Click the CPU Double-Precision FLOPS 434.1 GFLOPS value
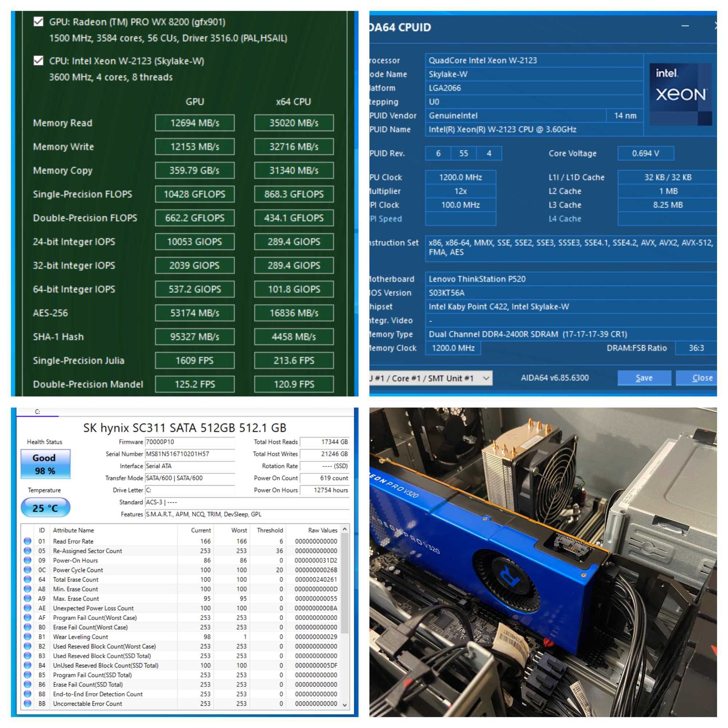Image resolution: width=728 pixels, height=728 pixels. (294, 218)
